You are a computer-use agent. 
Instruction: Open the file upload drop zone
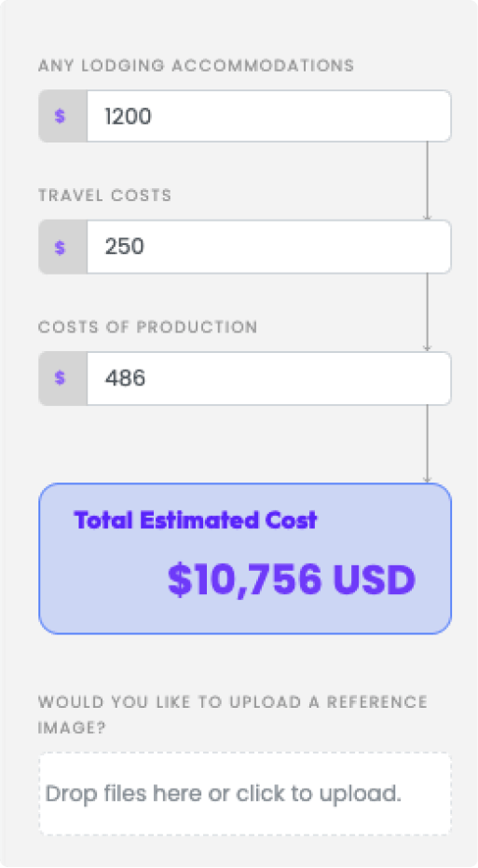point(245,793)
